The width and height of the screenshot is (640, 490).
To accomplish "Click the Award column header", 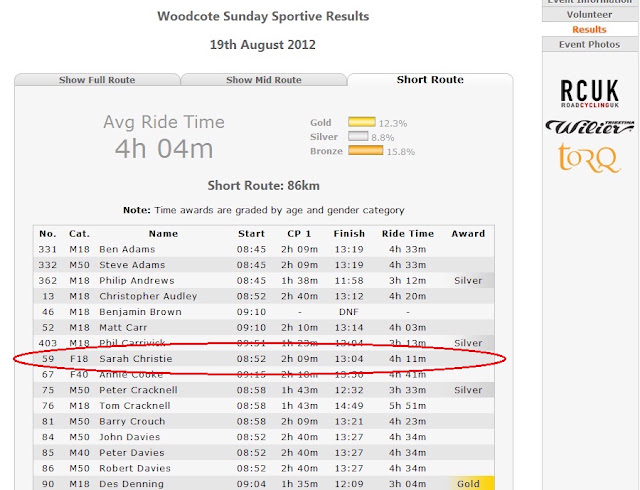I will pyautogui.click(x=468, y=234).
